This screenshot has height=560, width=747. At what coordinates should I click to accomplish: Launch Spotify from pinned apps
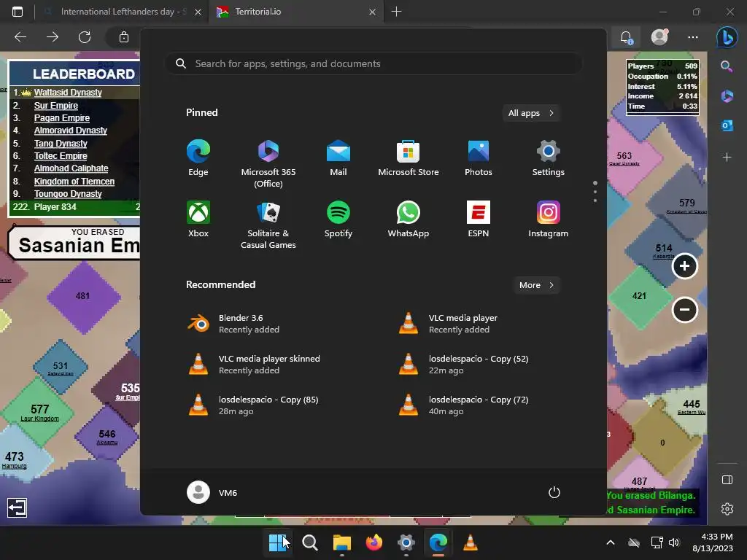pyautogui.click(x=338, y=219)
